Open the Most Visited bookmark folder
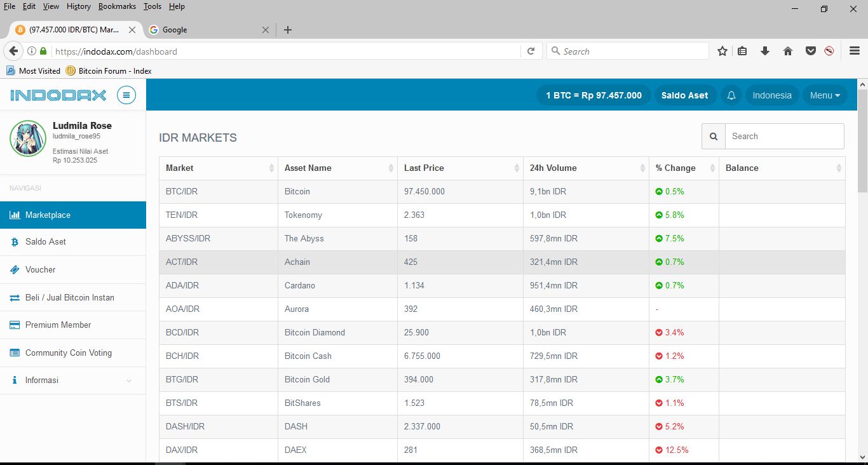 (34, 71)
